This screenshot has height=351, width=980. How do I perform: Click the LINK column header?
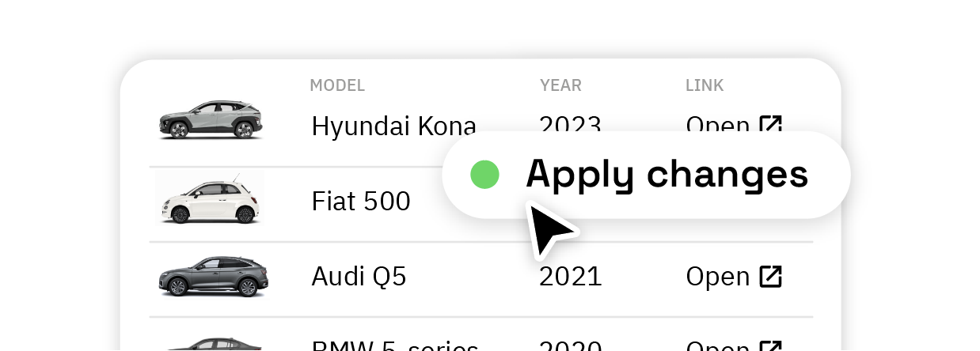705,85
